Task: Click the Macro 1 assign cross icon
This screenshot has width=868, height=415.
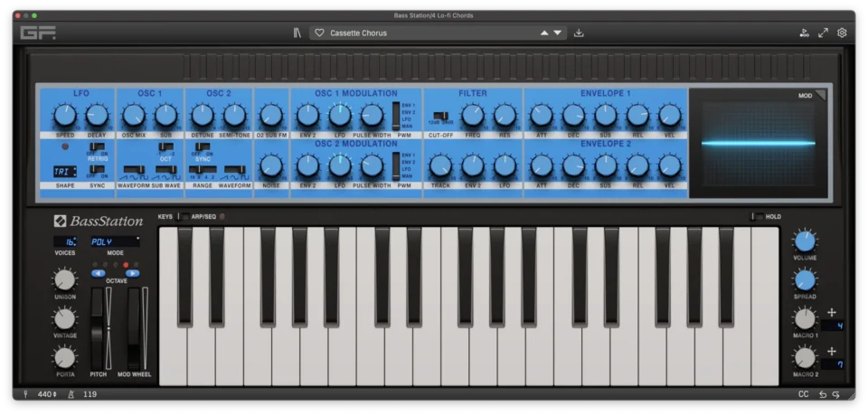Action: click(832, 313)
